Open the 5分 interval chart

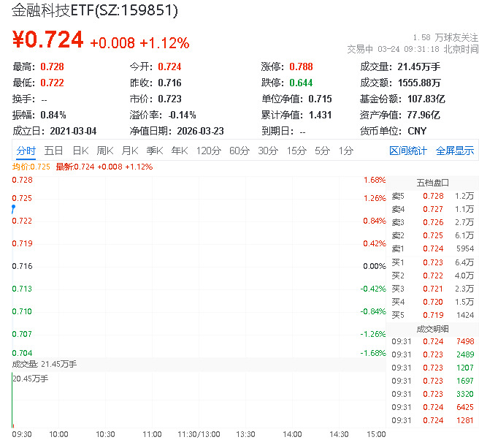point(322,151)
